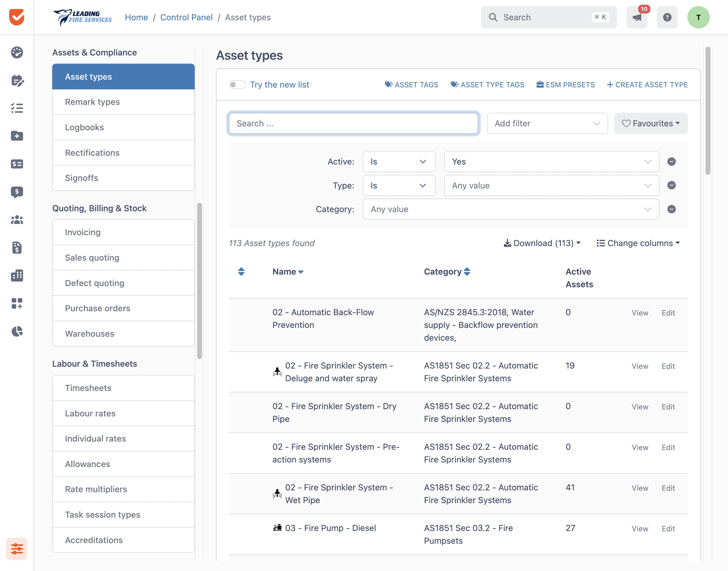Open the pie chart reports icon

point(17,331)
